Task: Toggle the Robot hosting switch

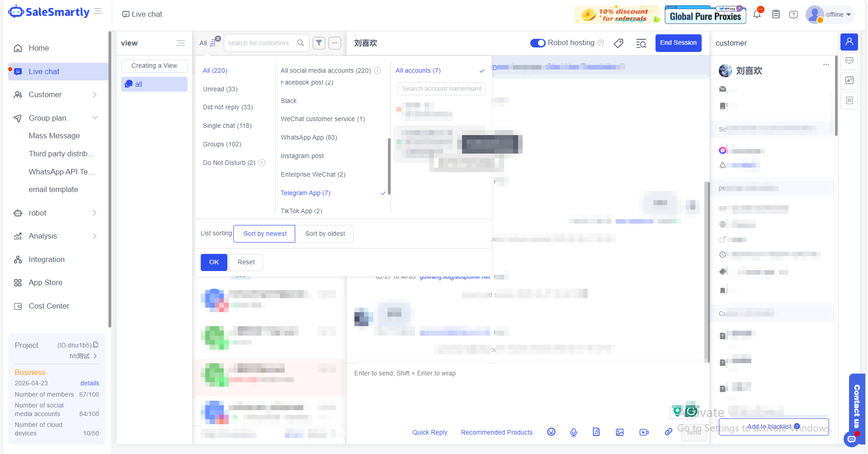Action: (538, 43)
